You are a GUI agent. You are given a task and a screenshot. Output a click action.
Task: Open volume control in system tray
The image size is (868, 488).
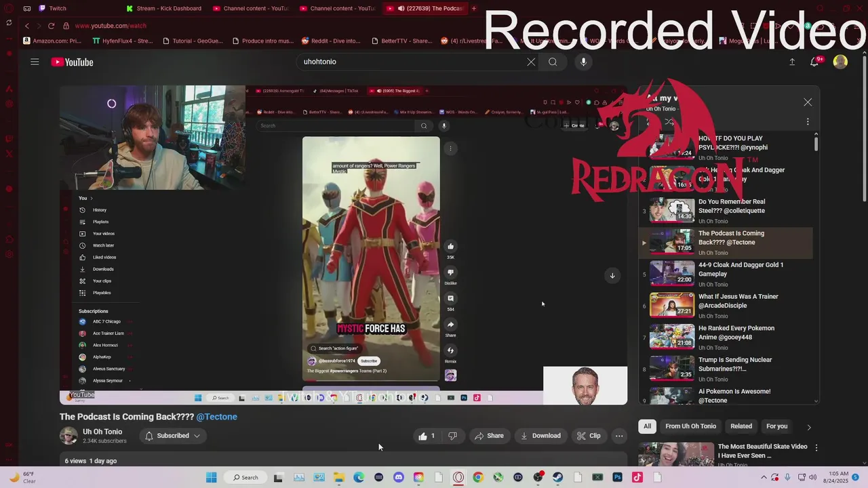813,477
